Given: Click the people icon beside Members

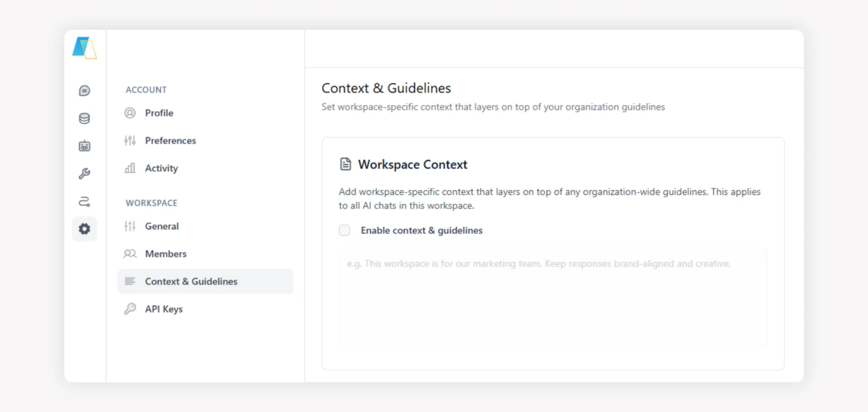Looking at the screenshot, I should (x=130, y=254).
